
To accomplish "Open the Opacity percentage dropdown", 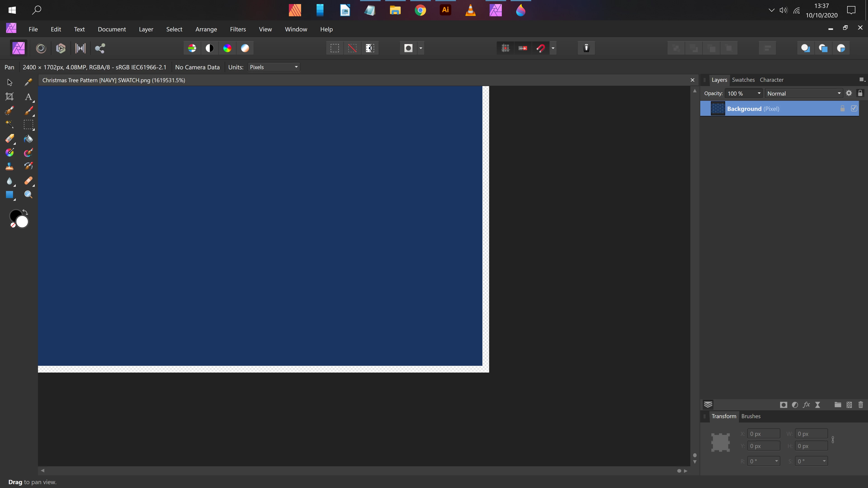I will pyautogui.click(x=759, y=94).
